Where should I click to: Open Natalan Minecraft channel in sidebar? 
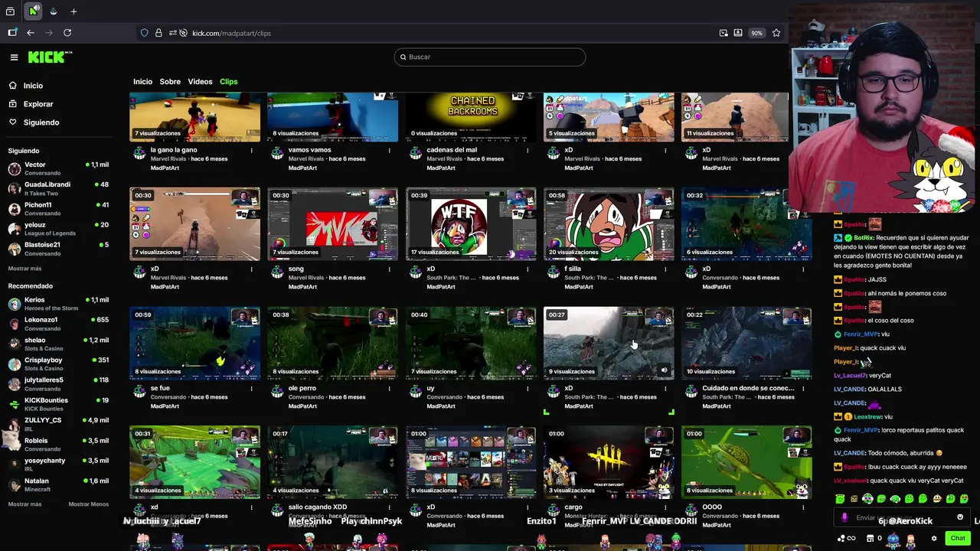click(58, 484)
